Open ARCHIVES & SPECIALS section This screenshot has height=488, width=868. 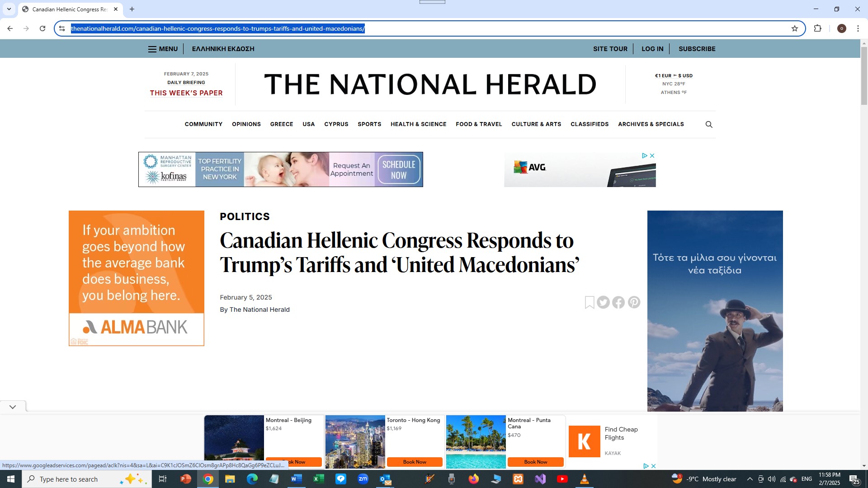click(x=651, y=124)
